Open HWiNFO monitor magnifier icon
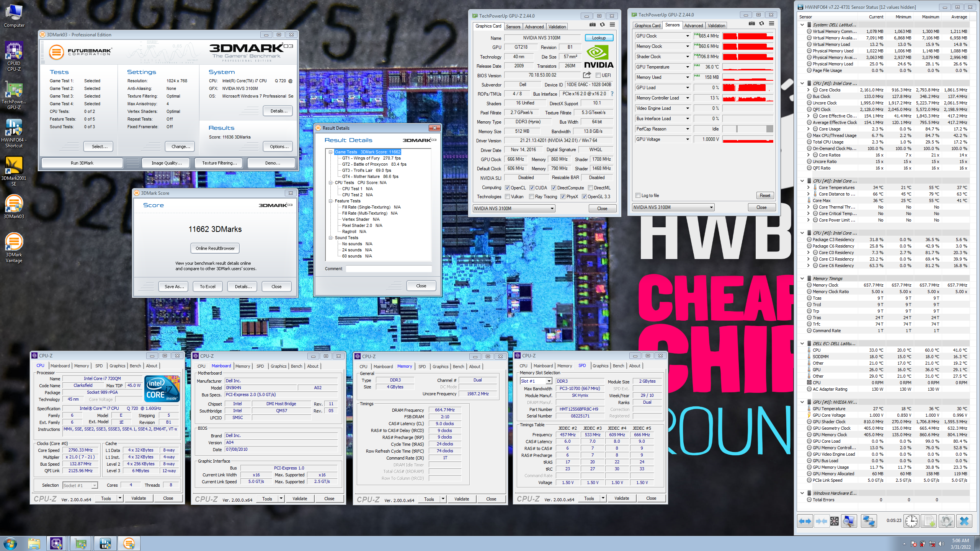The width and height of the screenshot is (980, 551). [x=849, y=521]
